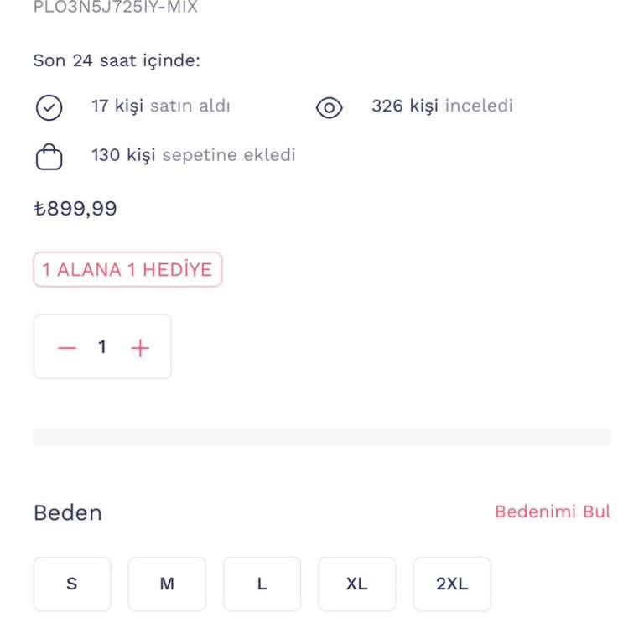Image resolution: width=644 pixels, height=644 pixels.
Task: Click the eye viewed icon
Action: coord(330,107)
